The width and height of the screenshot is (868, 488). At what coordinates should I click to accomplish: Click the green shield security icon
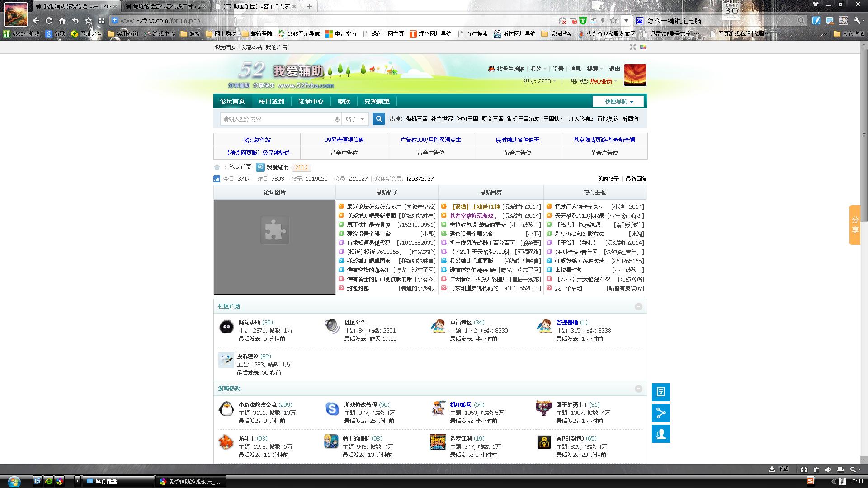pos(583,21)
